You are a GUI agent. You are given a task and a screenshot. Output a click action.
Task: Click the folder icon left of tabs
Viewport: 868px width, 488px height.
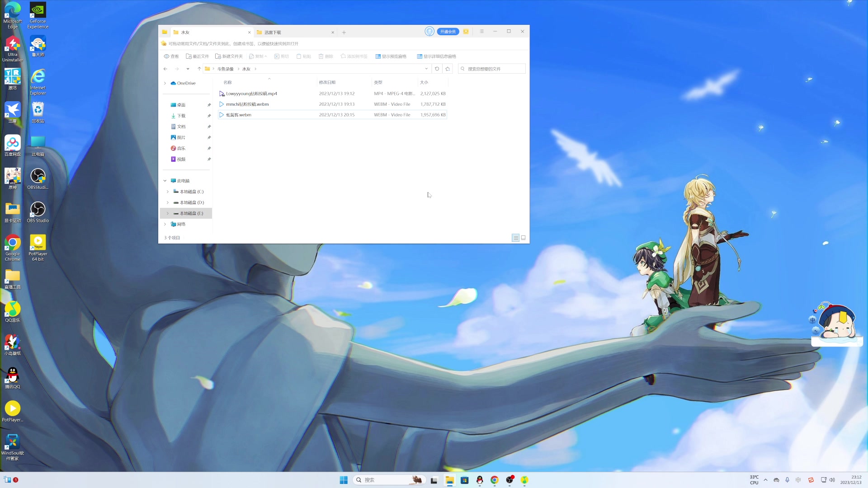click(x=164, y=32)
